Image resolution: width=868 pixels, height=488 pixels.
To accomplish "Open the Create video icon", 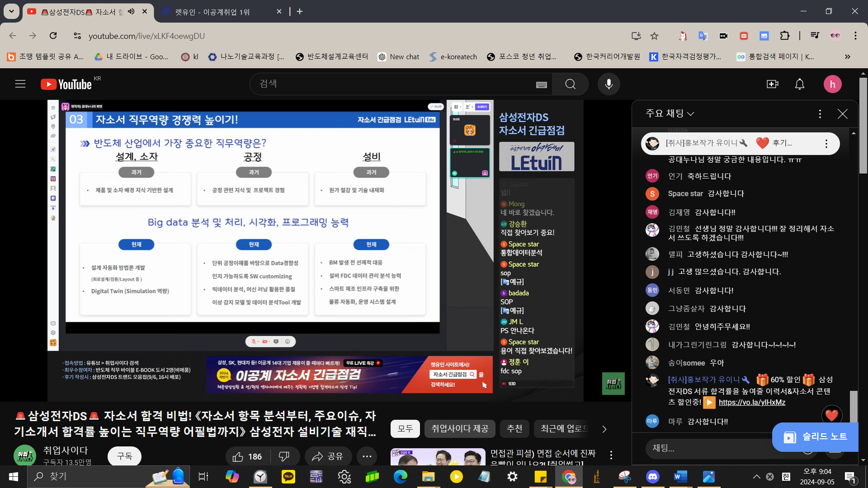I will point(772,84).
